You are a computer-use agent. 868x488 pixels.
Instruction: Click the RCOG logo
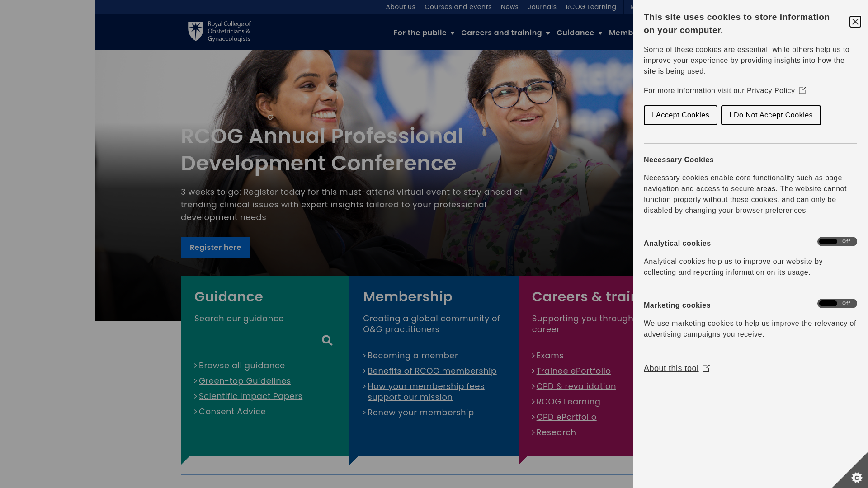220,32
